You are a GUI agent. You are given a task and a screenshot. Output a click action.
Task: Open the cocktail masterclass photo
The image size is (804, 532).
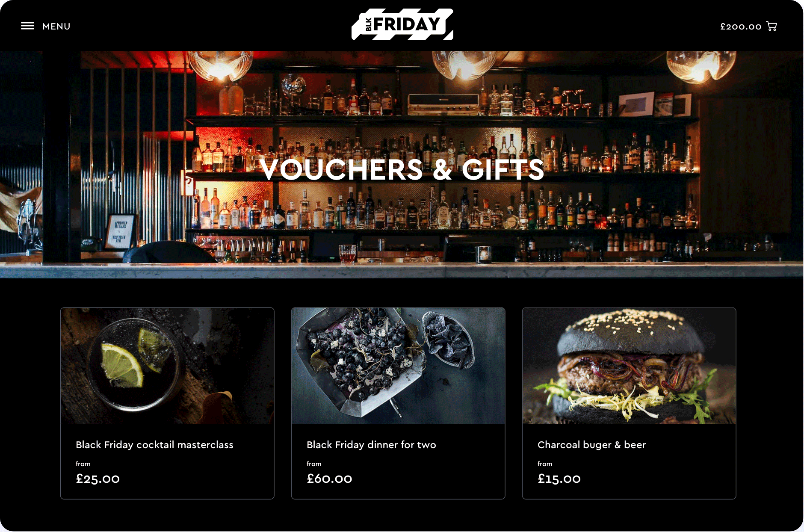[x=167, y=366]
